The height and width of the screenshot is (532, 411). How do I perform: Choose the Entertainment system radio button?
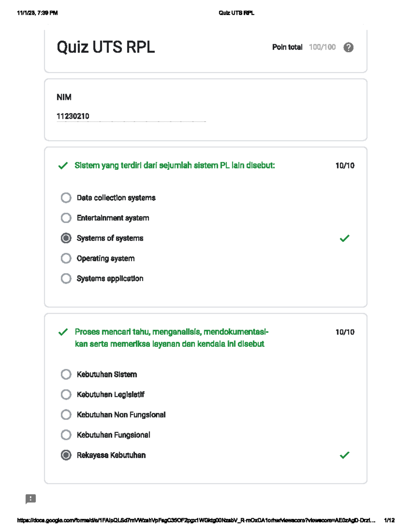[x=66, y=218]
